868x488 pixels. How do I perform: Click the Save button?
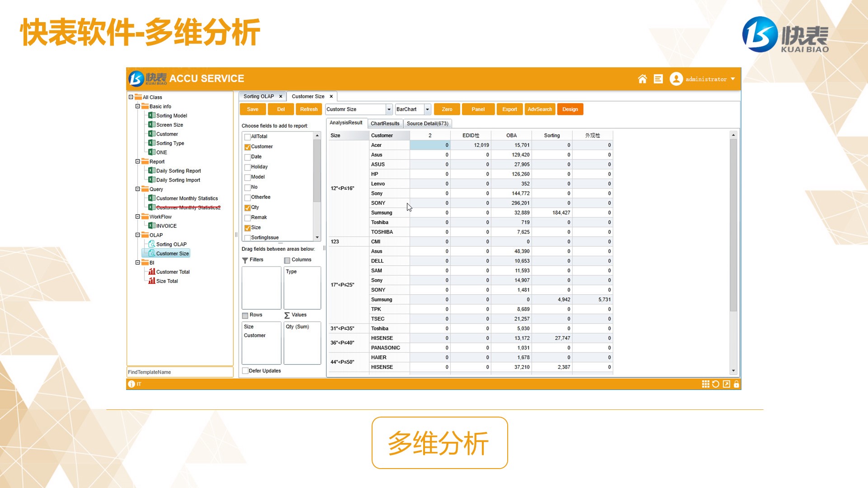tap(253, 109)
